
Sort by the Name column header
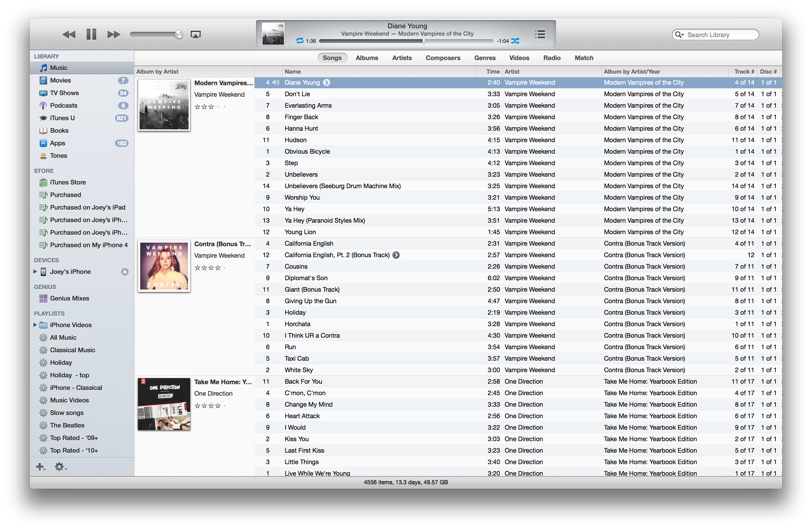pos(379,72)
